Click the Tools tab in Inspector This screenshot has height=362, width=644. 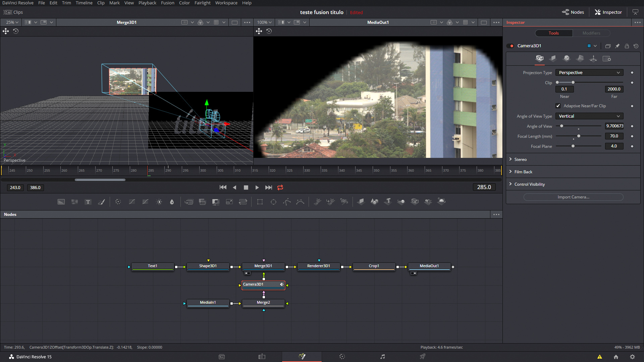(x=554, y=33)
